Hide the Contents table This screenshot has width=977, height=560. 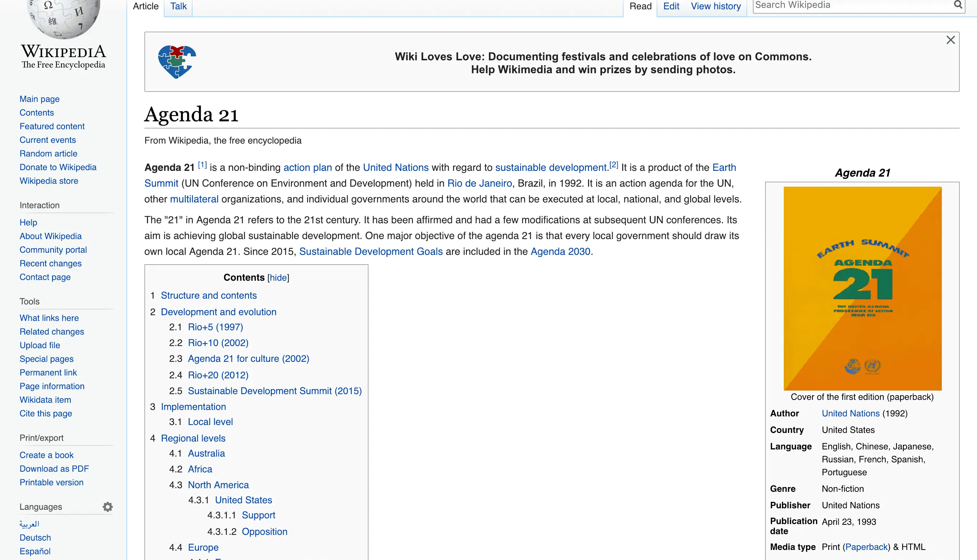click(278, 278)
